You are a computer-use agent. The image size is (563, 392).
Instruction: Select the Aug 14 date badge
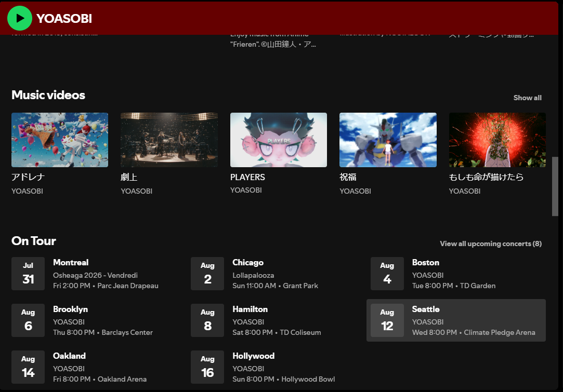click(x=28, y=367)
